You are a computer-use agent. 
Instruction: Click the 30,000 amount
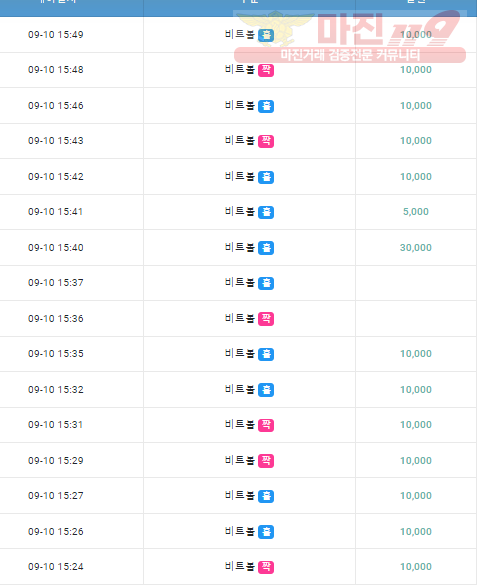coord(416,247)
